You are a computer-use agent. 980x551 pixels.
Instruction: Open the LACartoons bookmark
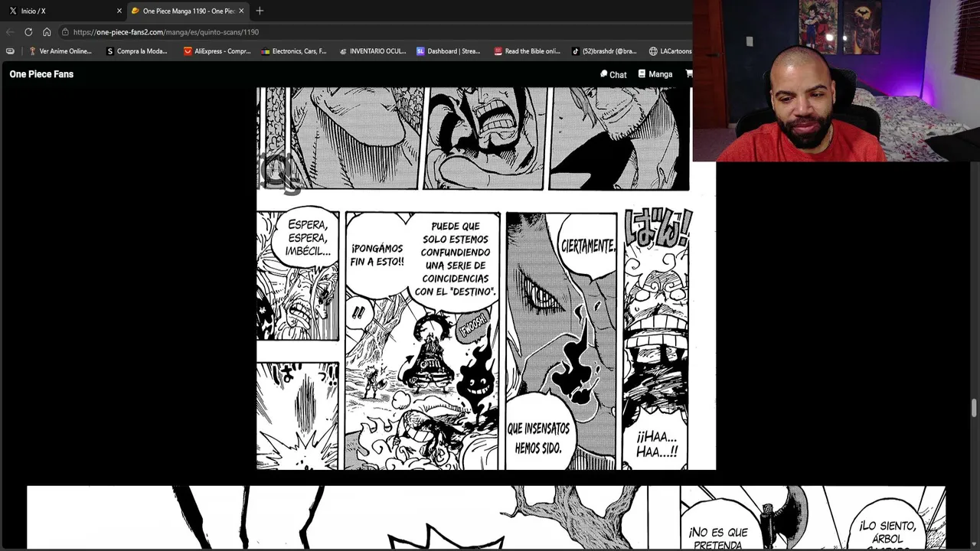click(670, 51)
